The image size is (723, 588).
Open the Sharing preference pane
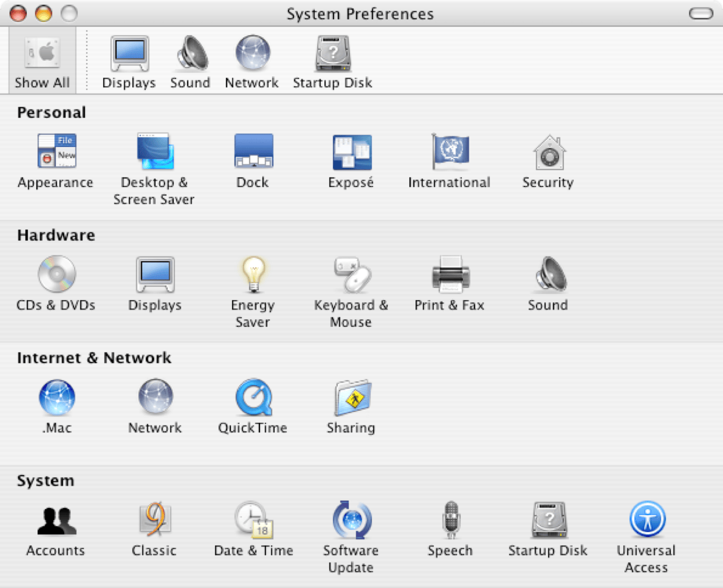point(351,407)
